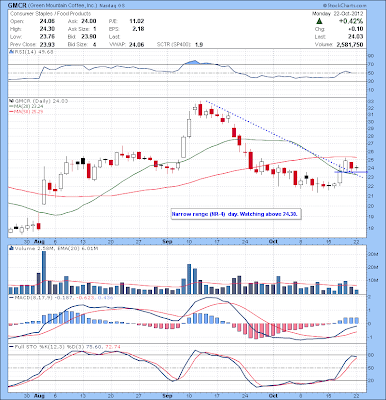Select the Open value 24.08

[x=47, y=21]
